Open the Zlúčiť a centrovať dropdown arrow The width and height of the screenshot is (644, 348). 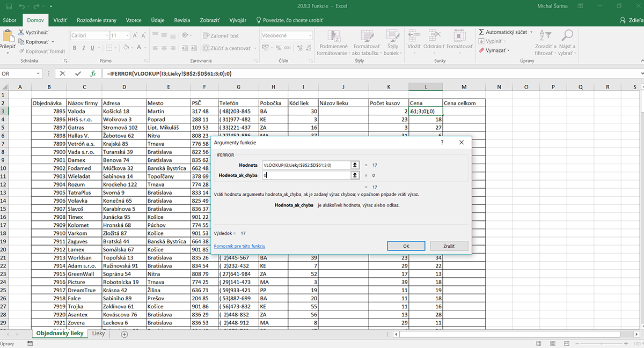pos(254,48)
